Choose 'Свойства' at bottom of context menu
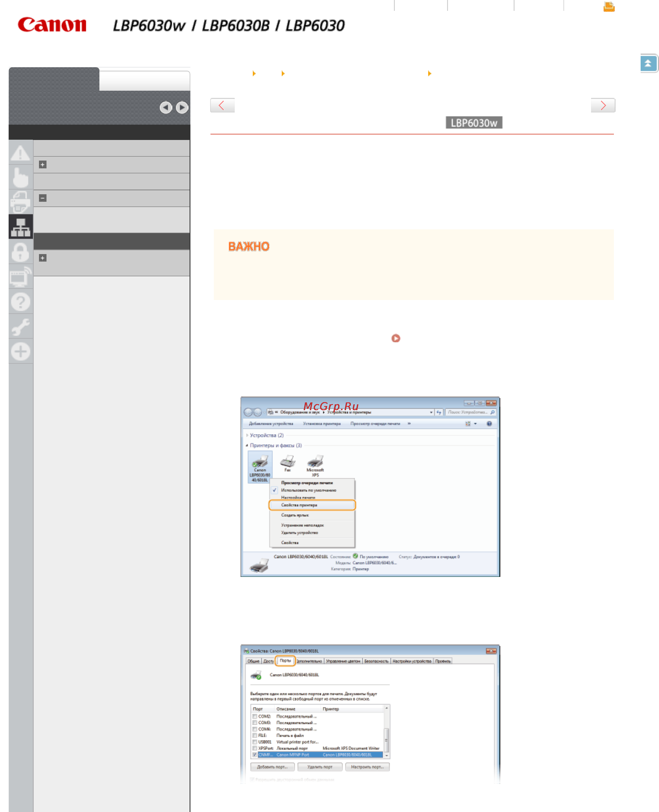Screen dimensions: 659x812 [x=290, y=543]
